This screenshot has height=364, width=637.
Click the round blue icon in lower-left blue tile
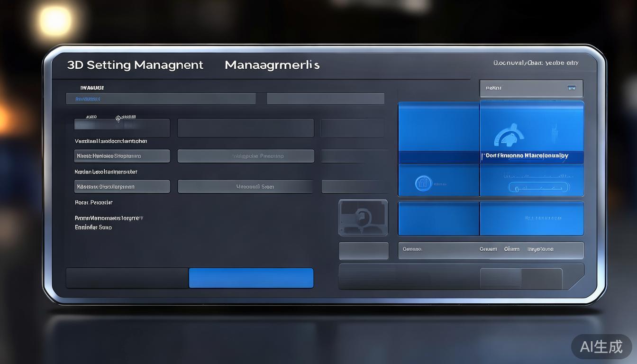tap(423, 183)
